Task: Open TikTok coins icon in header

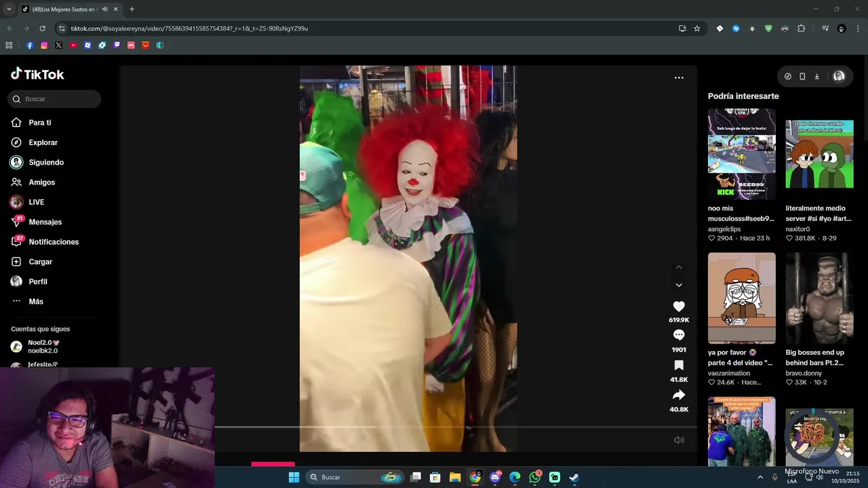Action: click(788, 77)
